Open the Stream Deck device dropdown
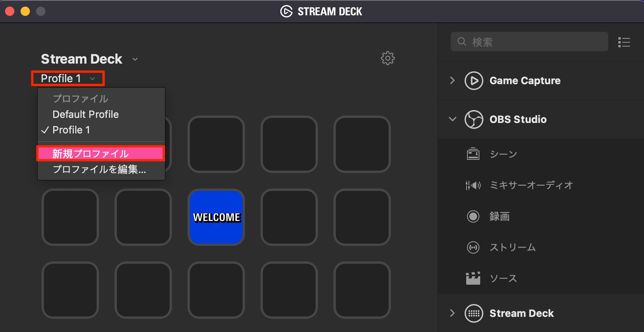 click(x=135, y=59)
